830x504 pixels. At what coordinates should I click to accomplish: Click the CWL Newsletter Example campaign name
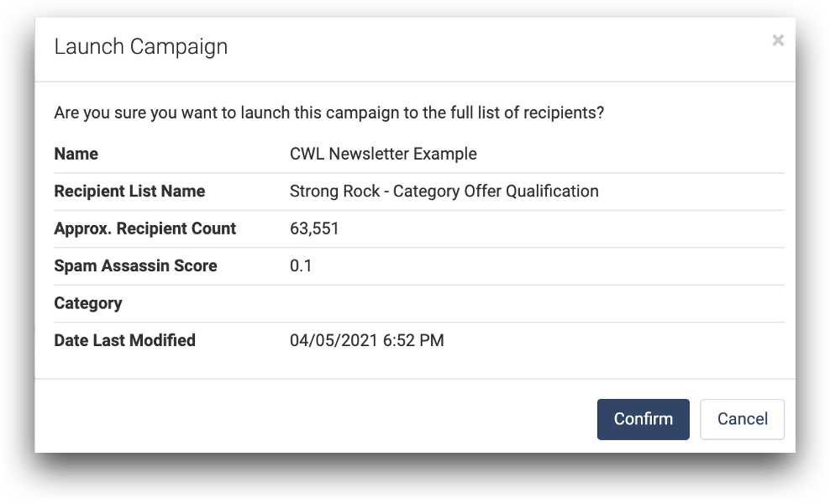(x=383, y=154)
